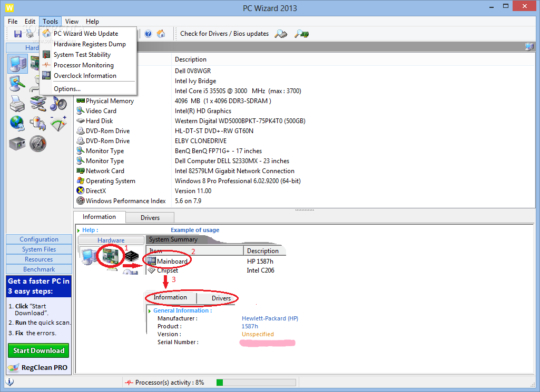The width and height of the screenshot is (540, 392).
Task: Open the Edit menu
Action: point(30,22)
